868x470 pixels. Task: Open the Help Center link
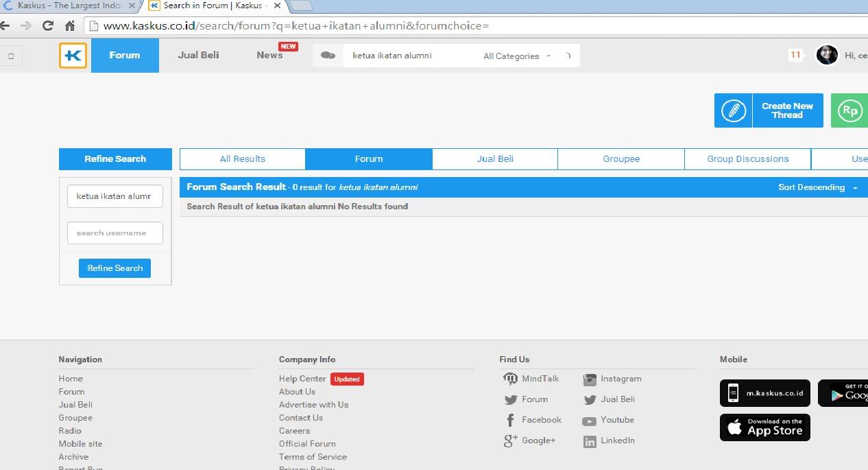click(302, 379)
